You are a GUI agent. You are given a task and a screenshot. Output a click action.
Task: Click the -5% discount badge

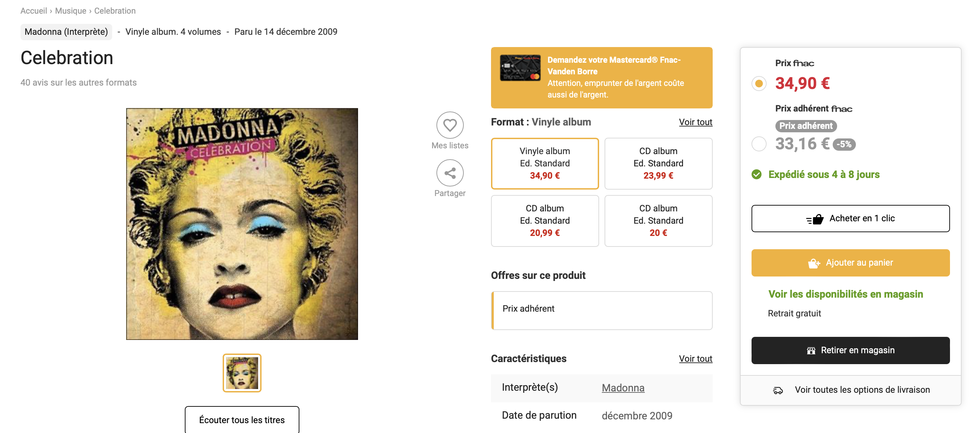tap(844, 145)
